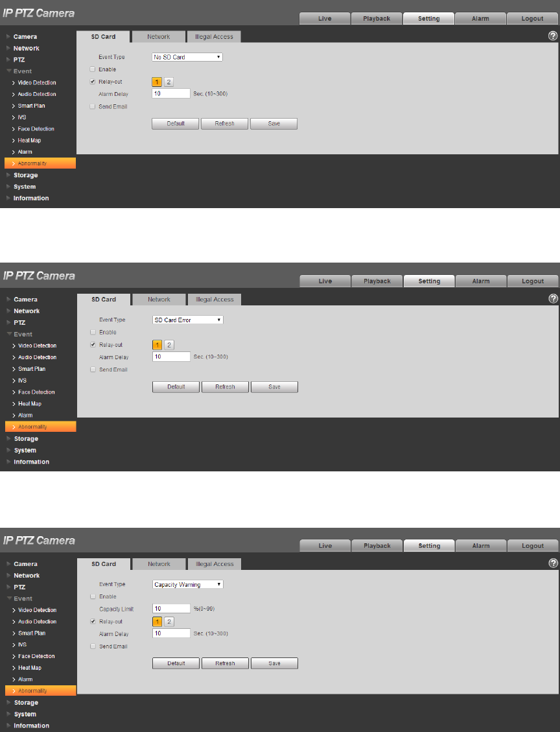Open Event Type dropdown showing Capacity Warning
This screenshot has height=732, width=560.
187,584
